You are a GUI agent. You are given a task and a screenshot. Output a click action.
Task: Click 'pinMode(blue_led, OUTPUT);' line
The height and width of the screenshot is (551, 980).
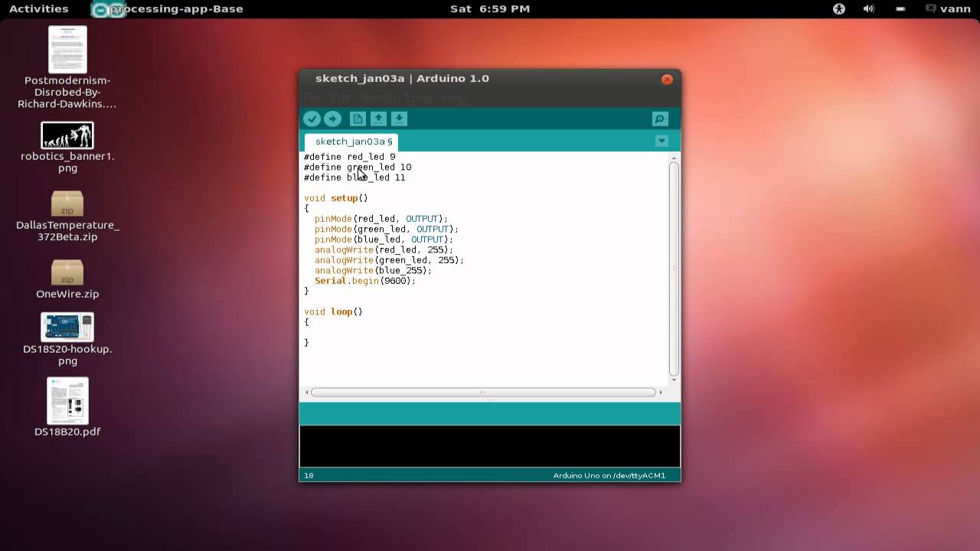click(x=384, y=240)
